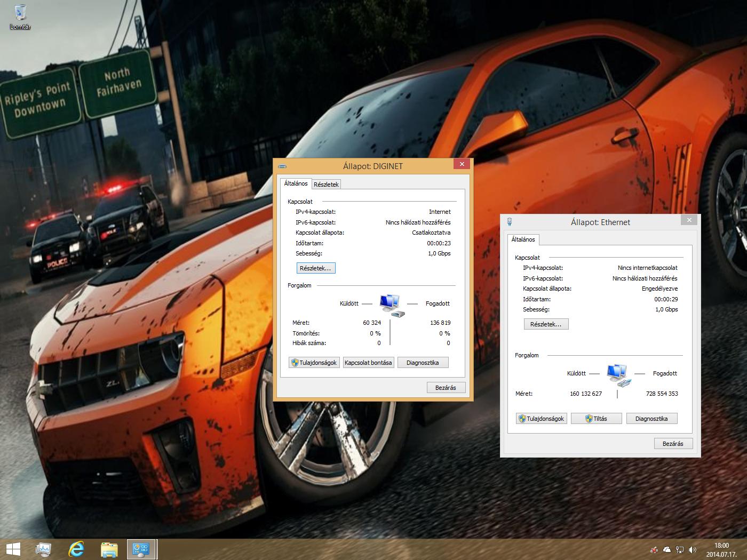Screen dimensions: 747x560
Task: Click Bezárás in the Ethernet window
Action: 673,444
